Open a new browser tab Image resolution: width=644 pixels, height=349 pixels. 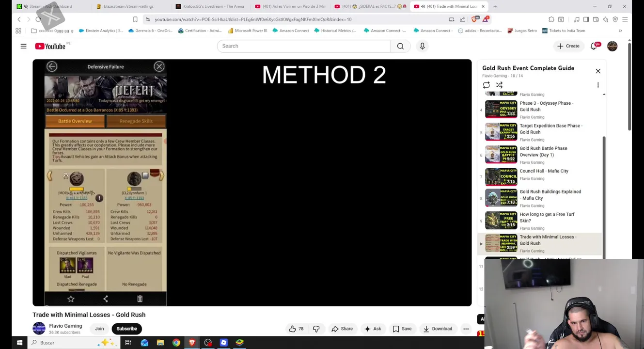(x=495, y=6)
